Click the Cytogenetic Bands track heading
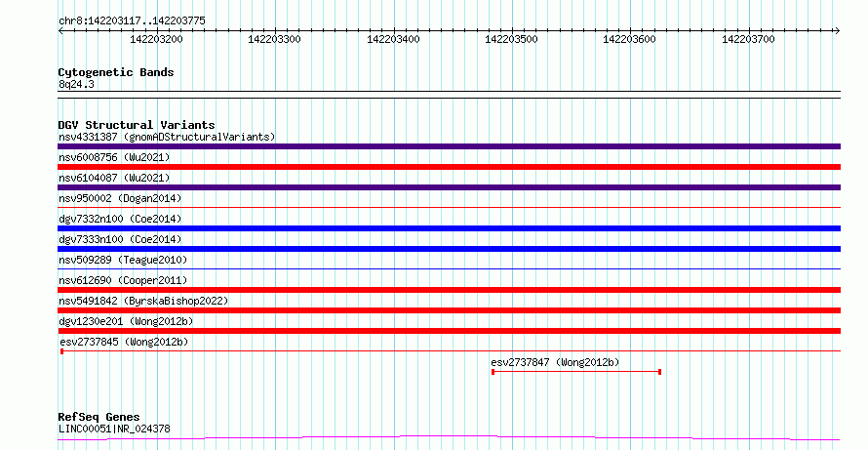This screenshot has height=450, width=868. (x=116, y=72)
